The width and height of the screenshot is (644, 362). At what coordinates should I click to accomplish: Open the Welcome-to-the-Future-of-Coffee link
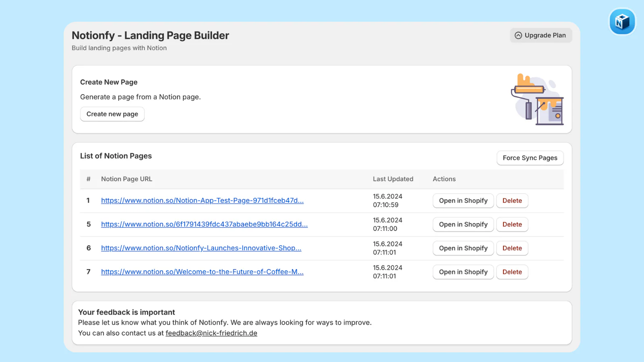pyautogui.click(x=202, y=271)
